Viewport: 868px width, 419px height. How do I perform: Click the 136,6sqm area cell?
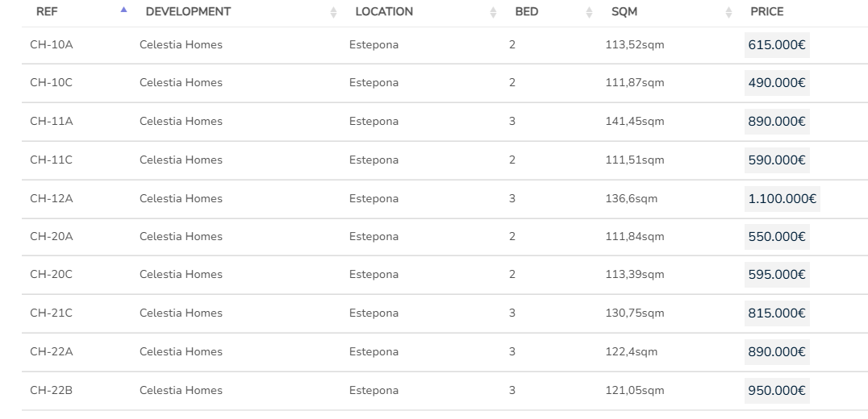[x=631, y=198]
